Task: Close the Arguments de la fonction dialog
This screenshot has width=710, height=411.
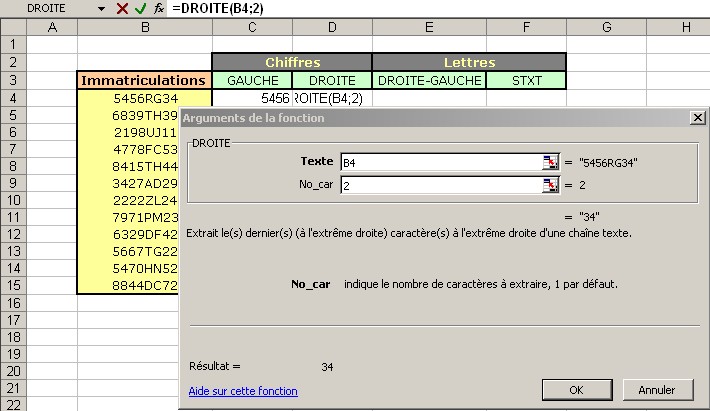Action: point(697,118)
